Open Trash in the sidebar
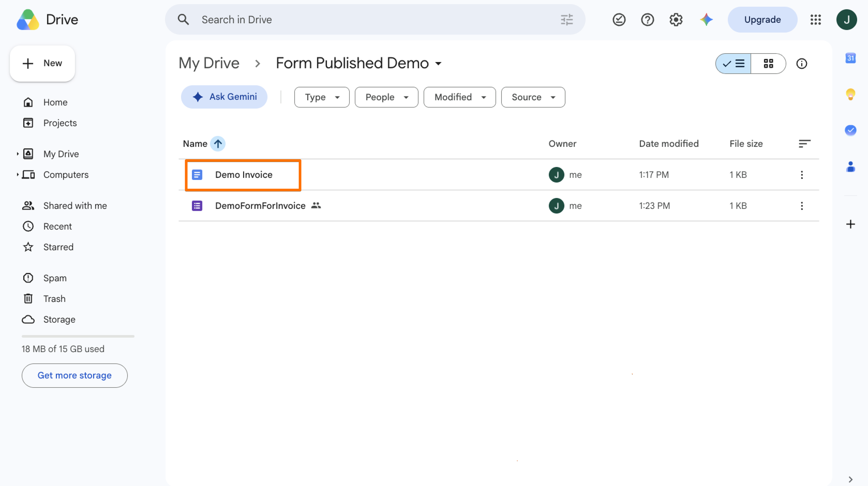Screen dimensions: 868x486 (54, 299)
